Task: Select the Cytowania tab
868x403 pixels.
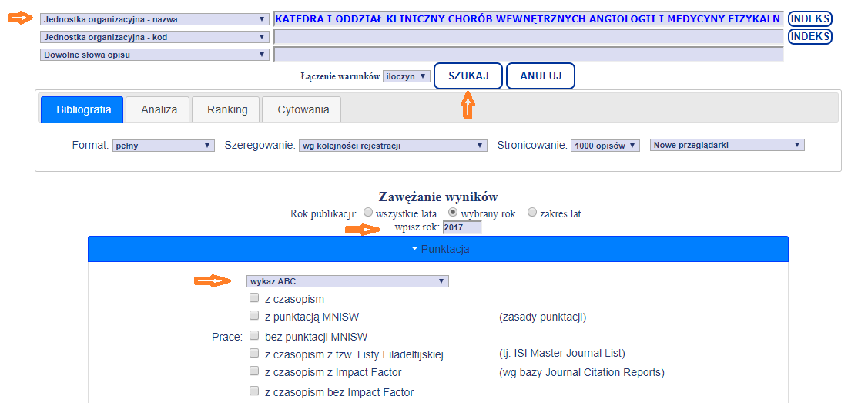Action: click(303, 109)
